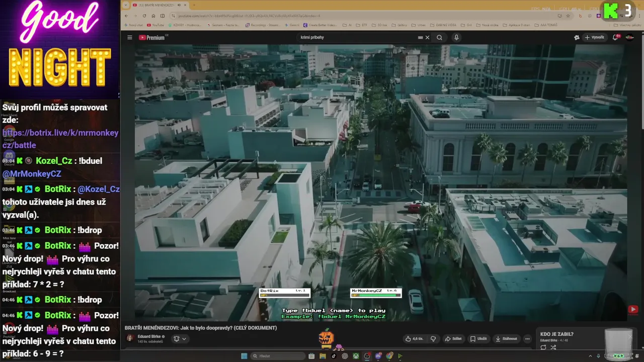Screen dimensions: 644x362
Task: Open the on-screen keyboard in search box
Action: 420,37
